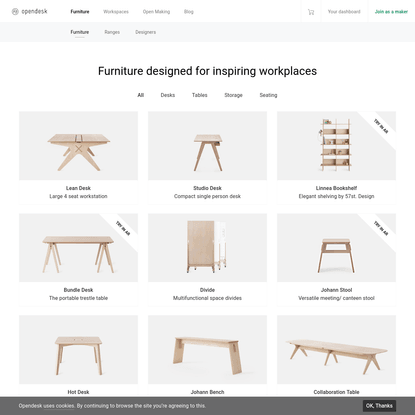Image resolution: width=415 pixels, height=415 pixels.
Task: Click the Johann Bench title
Action: click(x=207, y=392)
